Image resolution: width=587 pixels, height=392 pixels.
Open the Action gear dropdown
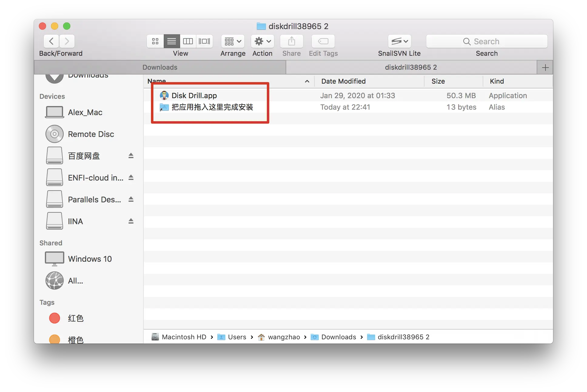[262, 41]
